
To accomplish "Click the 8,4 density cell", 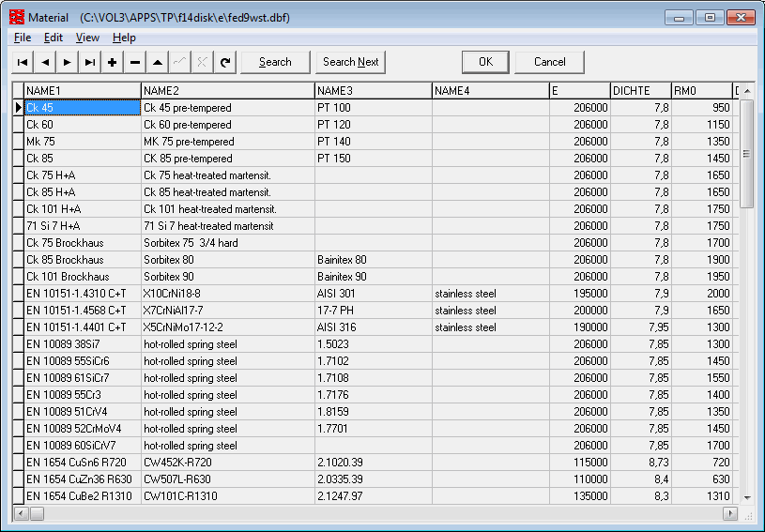I will 640,479.
